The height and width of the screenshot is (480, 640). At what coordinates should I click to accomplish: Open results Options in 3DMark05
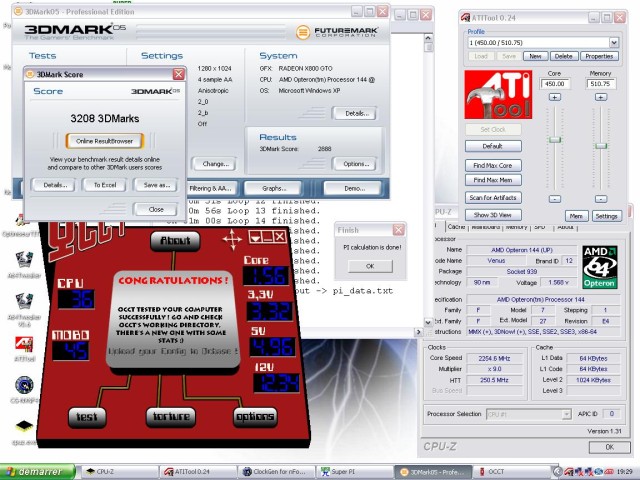coord(356,164)
